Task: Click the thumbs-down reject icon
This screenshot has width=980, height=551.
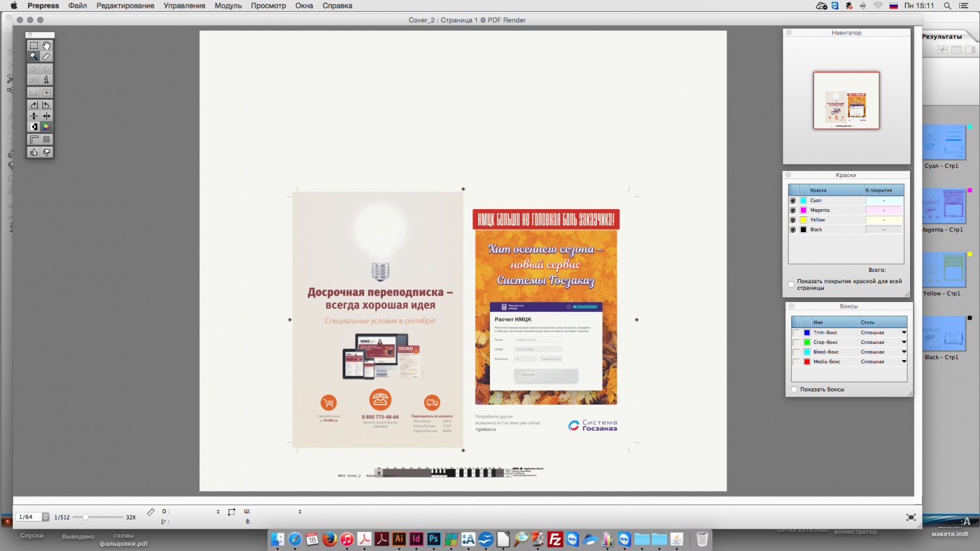Action: (x=46, y=152)
